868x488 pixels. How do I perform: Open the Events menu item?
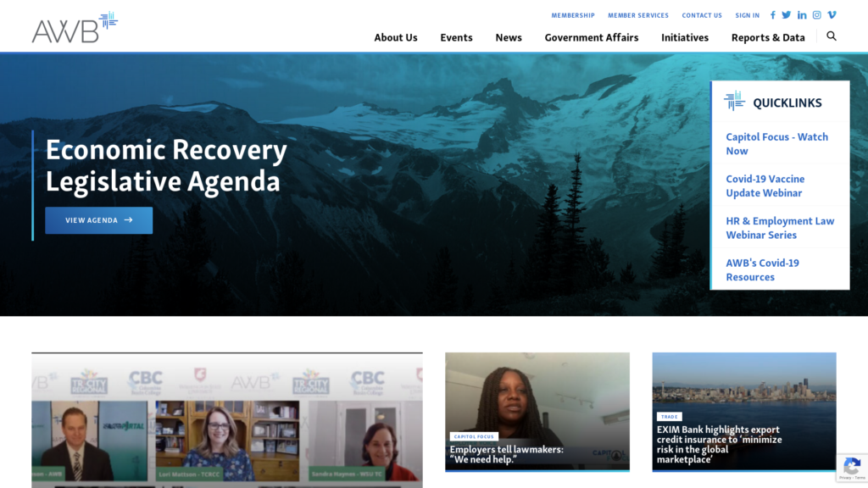coord(456,37)
